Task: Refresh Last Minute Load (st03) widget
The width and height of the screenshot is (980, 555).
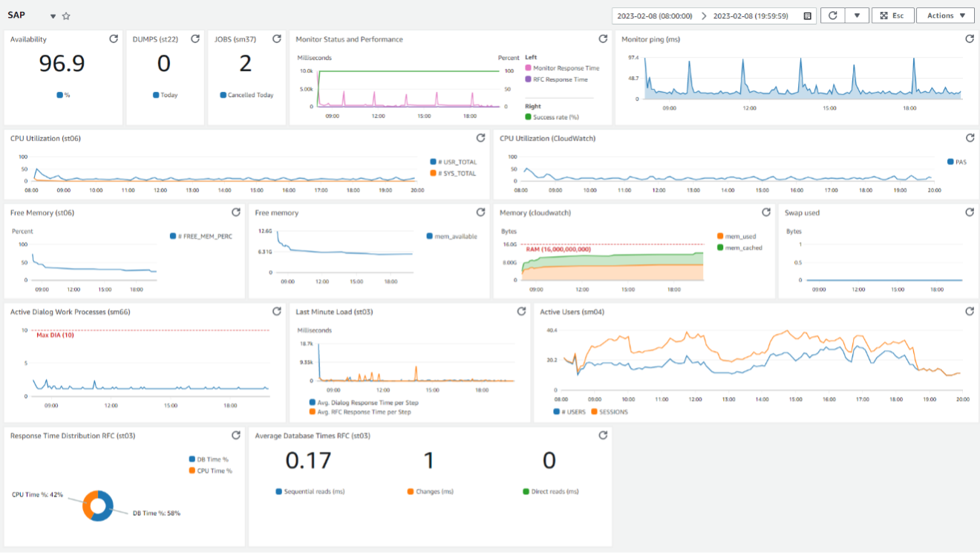Action: 521,312
